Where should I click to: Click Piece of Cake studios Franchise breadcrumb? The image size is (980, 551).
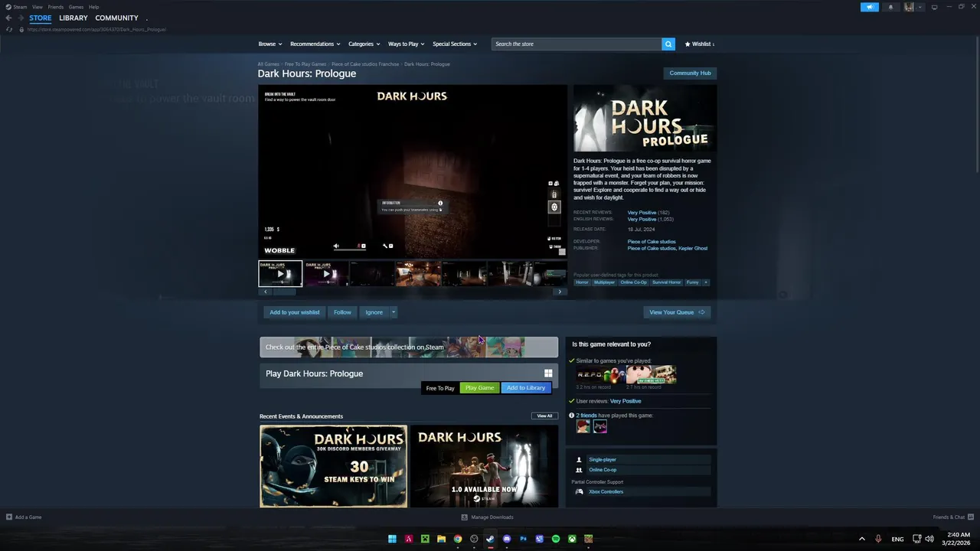pos(365,64)
